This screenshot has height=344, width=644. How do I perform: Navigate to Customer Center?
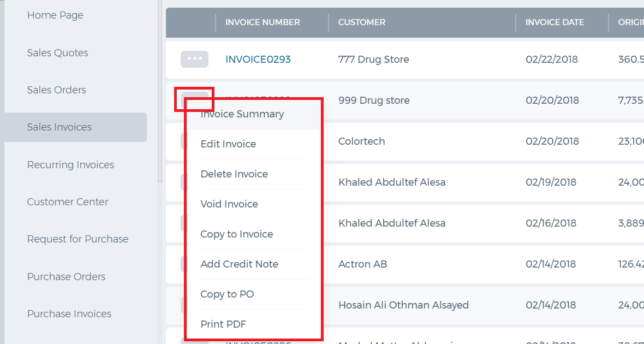click(x=68, y=202)
